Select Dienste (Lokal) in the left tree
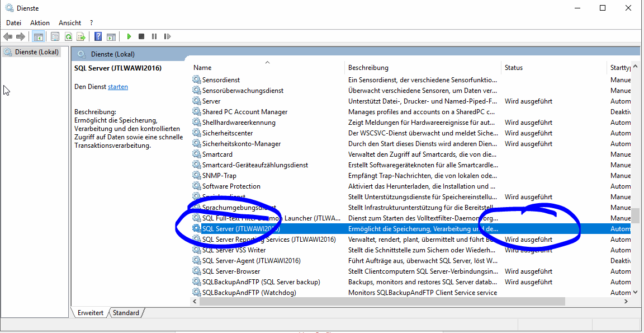This screenshot has width=644, height=333. [x=32, y=52]
